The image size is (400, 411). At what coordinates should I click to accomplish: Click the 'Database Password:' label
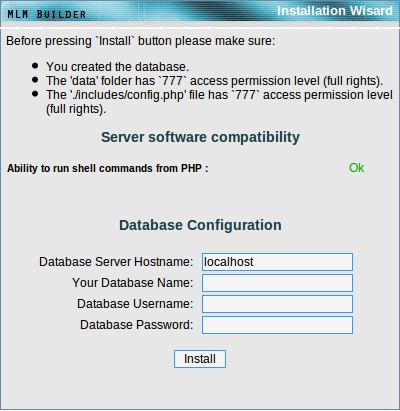coord(137,325)
